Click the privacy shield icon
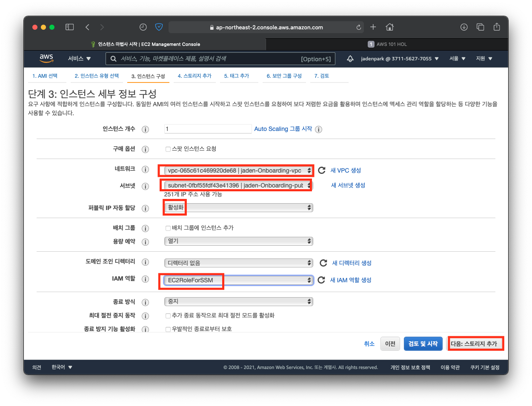Screen dimensions: 532x406 [x=159, y=27]
